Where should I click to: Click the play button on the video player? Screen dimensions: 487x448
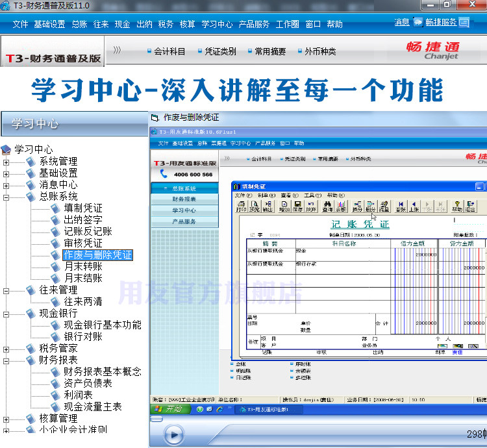[x=173, y=435]
